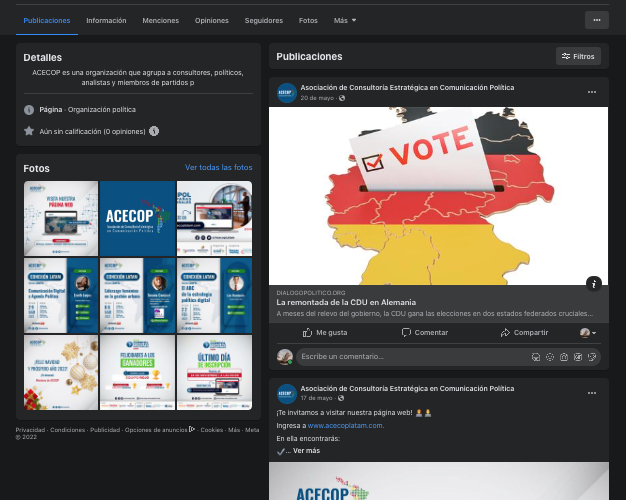Screen dimensions: 626x500
Task: Click the Más footer link
Action: pyautogui.click(x=234, y=430)
